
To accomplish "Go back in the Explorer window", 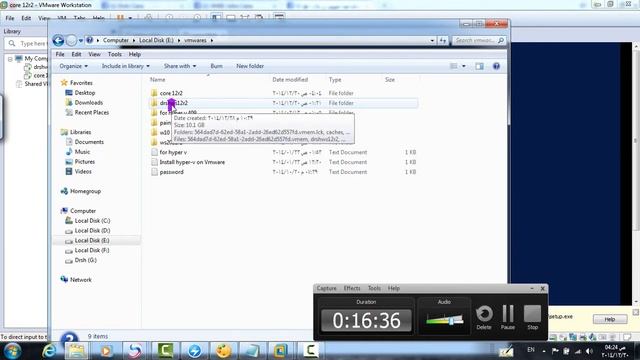I will click(x=58, y=40).
